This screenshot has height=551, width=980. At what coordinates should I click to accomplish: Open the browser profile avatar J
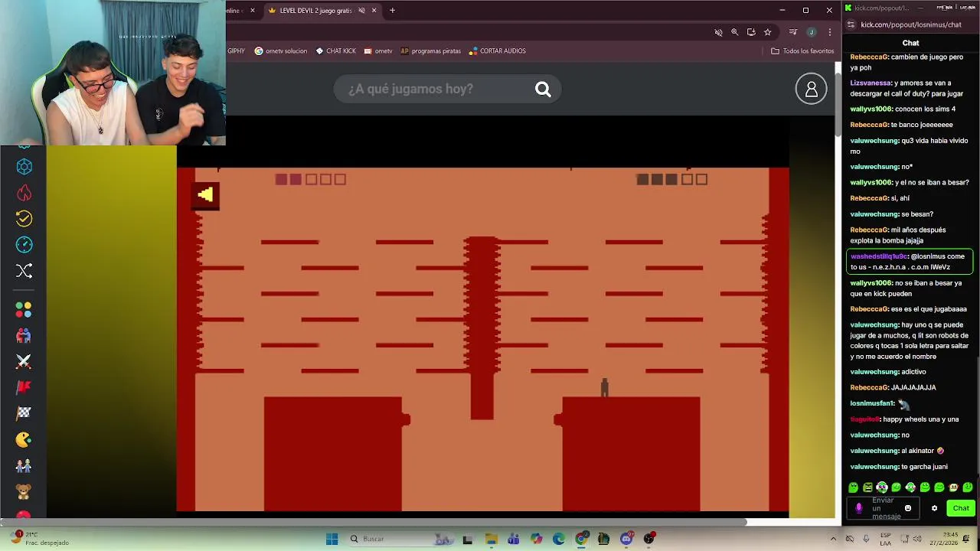811,32
